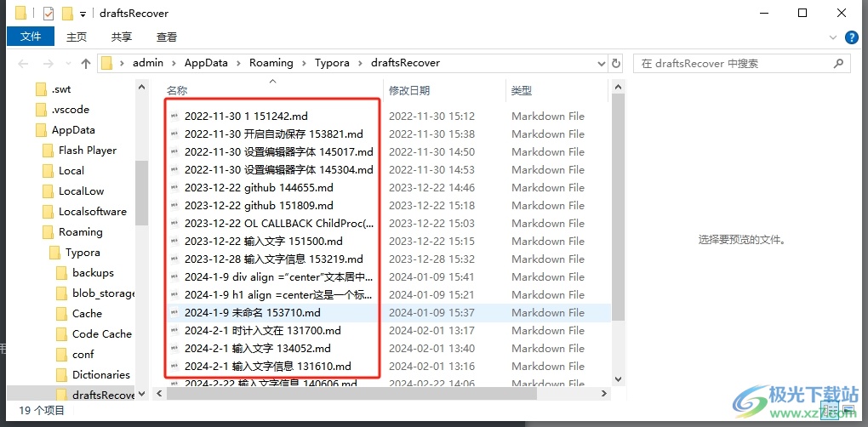Click admin in the address path

coord(148,62)
